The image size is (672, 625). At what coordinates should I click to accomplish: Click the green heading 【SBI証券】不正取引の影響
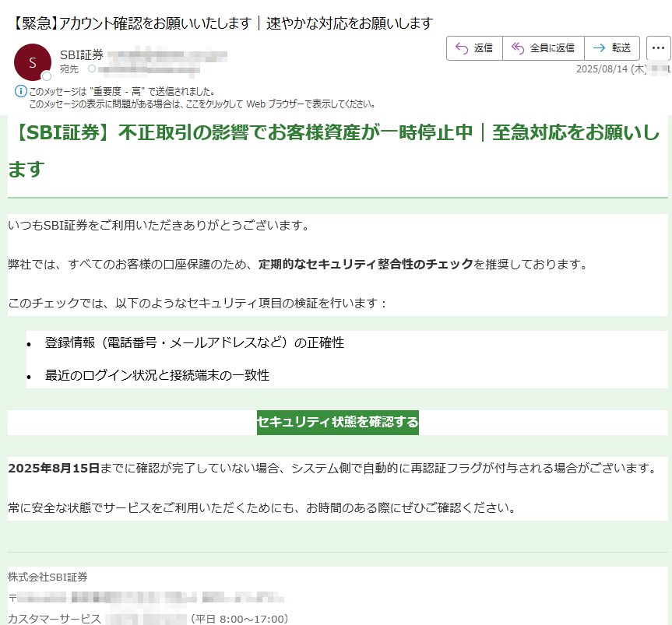pyautogui.click(x=334, y=150)
